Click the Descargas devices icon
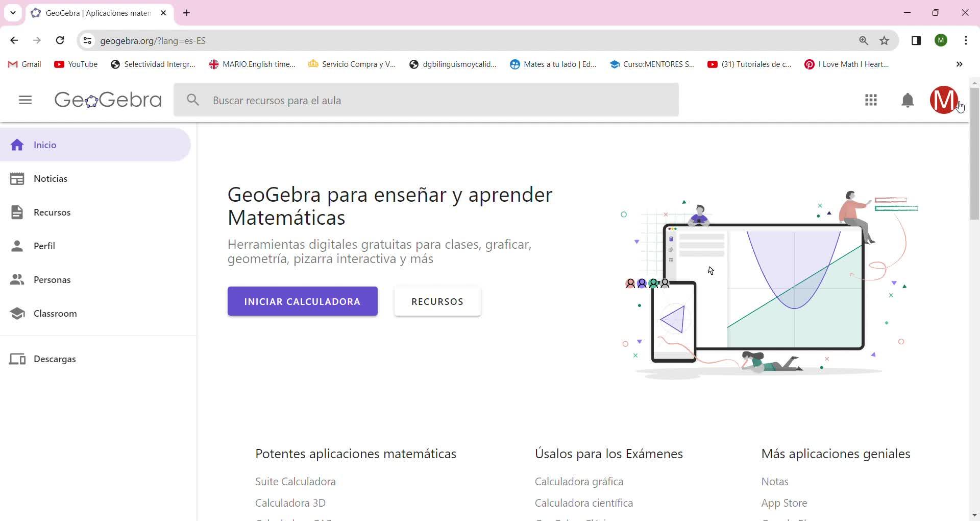 point(17,359)
